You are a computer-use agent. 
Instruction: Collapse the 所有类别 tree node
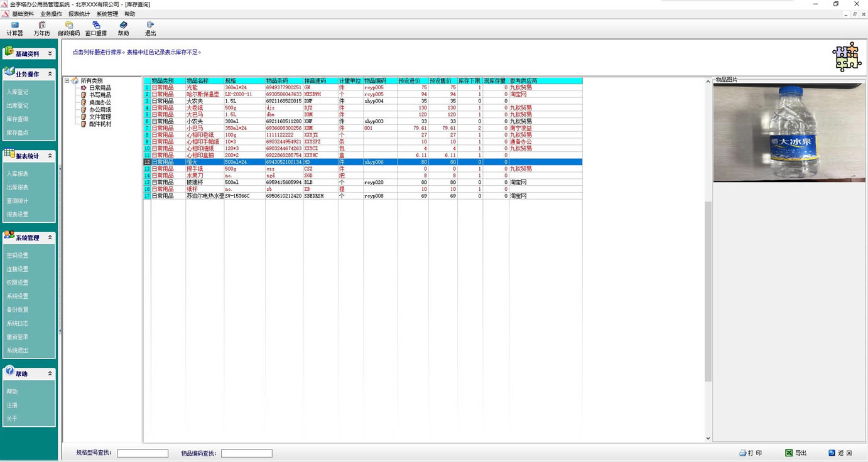pyautogui.click(x=67, y=81)
